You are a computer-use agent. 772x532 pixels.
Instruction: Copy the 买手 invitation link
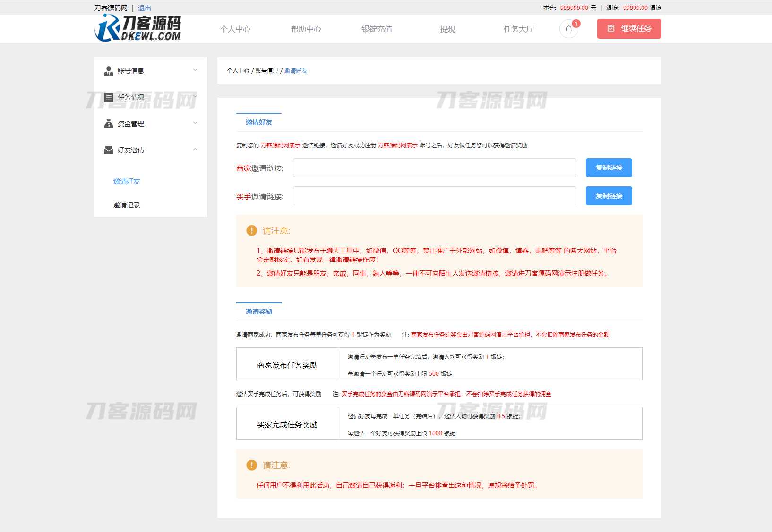tap(609, 196)
